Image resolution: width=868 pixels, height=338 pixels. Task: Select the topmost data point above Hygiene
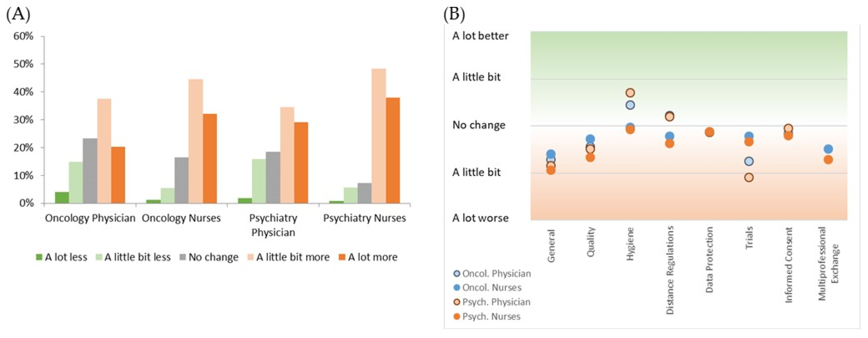click(630, 93)
